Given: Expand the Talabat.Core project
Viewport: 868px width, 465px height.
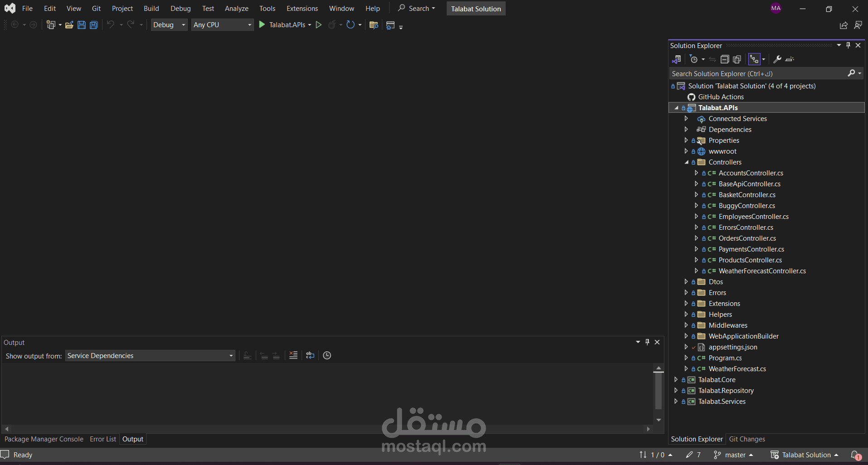Looking at the screenshot, I should pos(676,380).
